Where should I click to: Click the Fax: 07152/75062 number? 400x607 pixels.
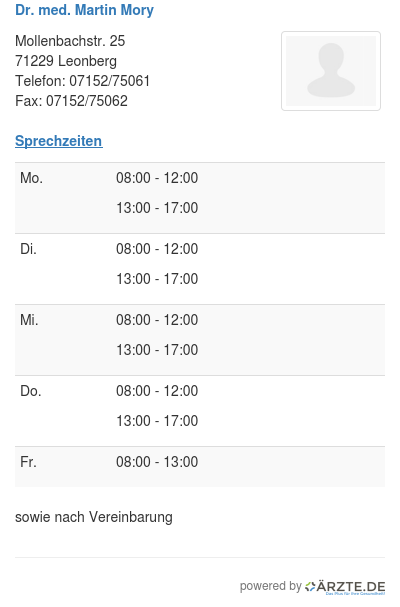pyautogui.click(x=71, y=101)
